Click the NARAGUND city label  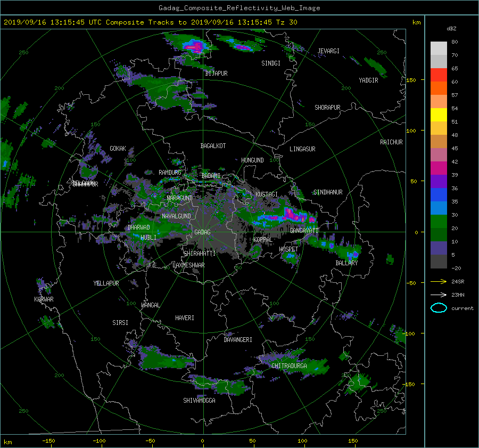tap(180, 198)
